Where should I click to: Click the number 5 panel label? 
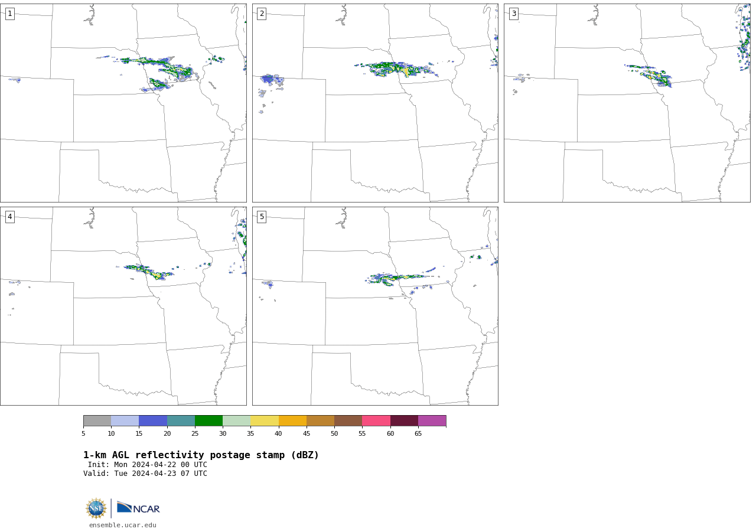(x=262, y=217)
